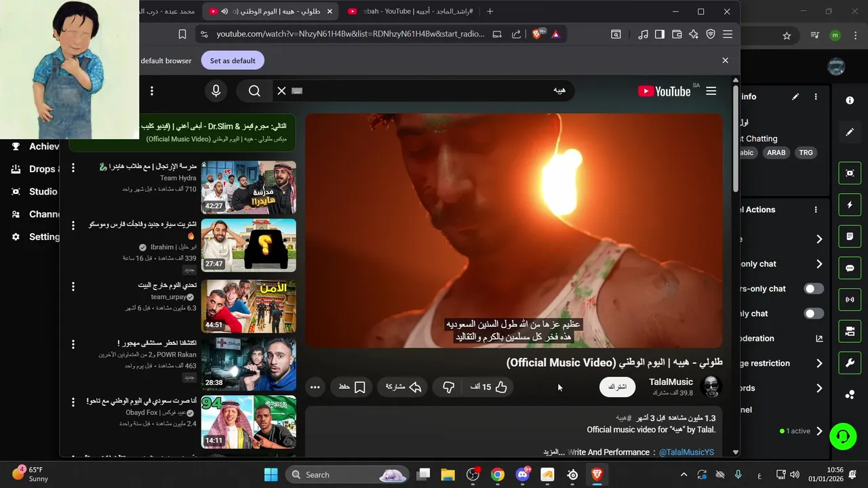Viewport: 868px width, 488px height.
Task: Open Brave Leo AI sparkle icon
Action: point(694,34)
